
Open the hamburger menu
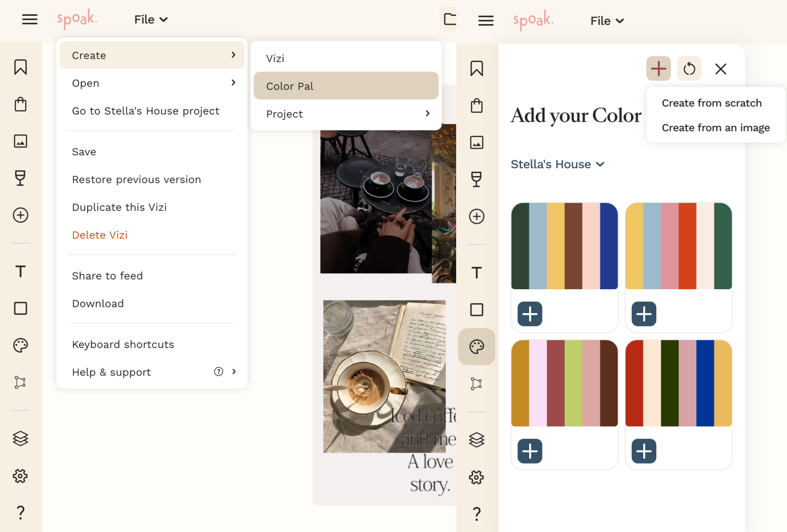click(30, 20)
